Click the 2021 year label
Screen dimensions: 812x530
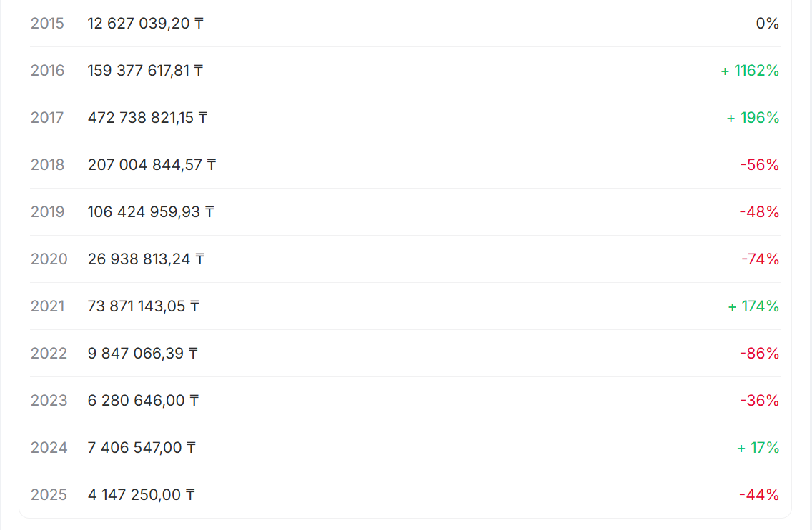(47, 306)
